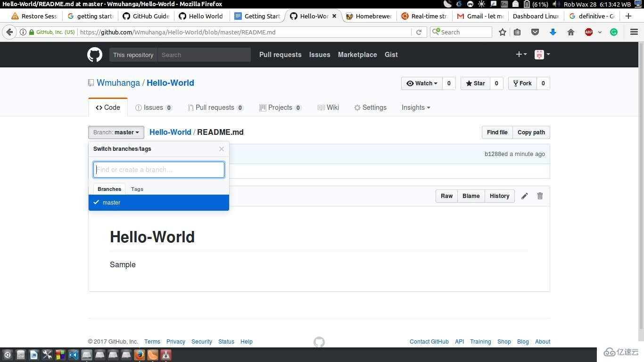
Task: Switch to the Gmail browser tab
Action: (480, 16)
